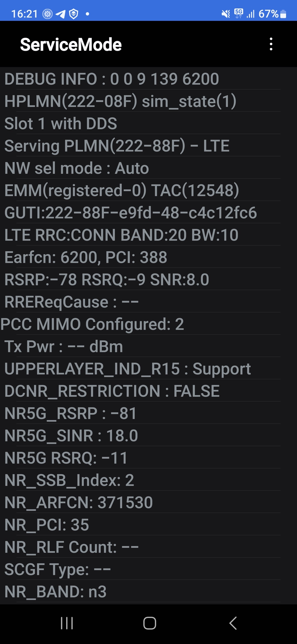Tap the battery 67% indicator
297x644 pixels.
272,14
